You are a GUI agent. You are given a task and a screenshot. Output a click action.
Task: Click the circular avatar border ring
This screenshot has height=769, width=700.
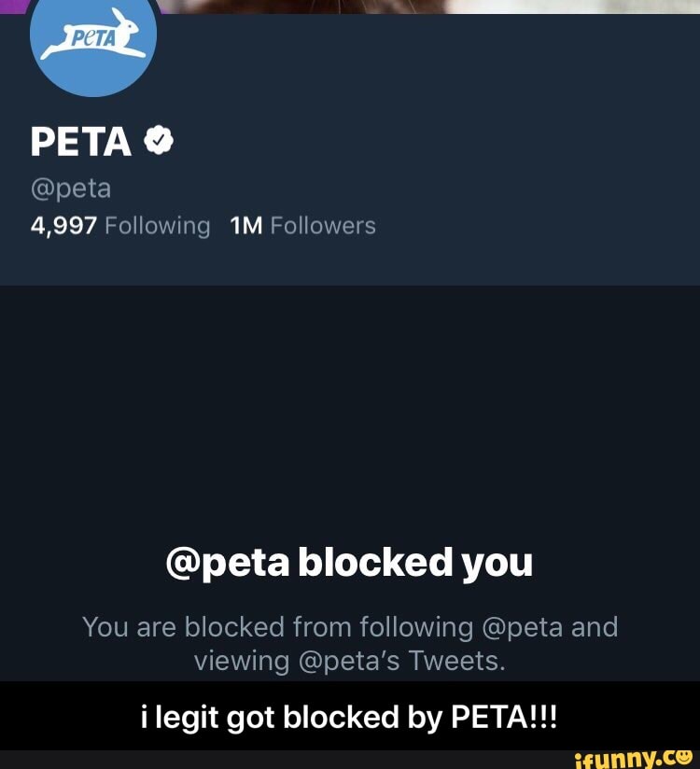[93, 91]
